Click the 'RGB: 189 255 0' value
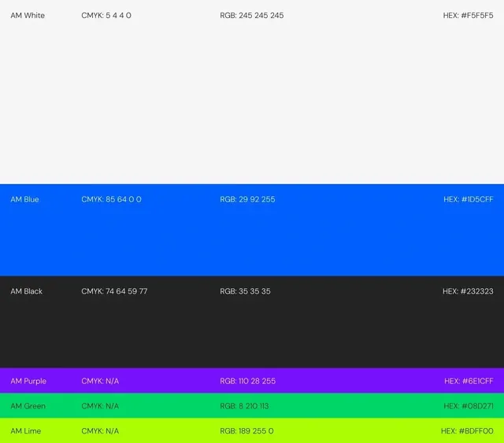This screenshot has width=504, height=443. tap(246, 430)
